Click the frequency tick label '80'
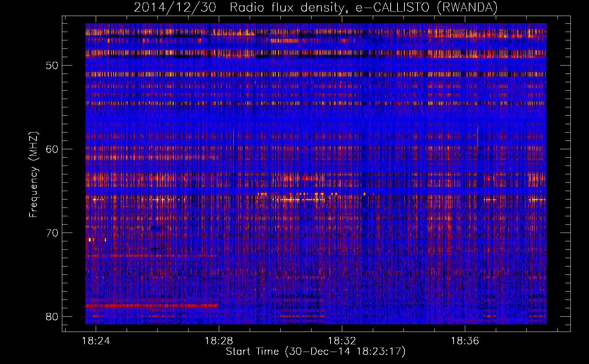This screenshot has width=589, height=364. click(x=52, y=317)
